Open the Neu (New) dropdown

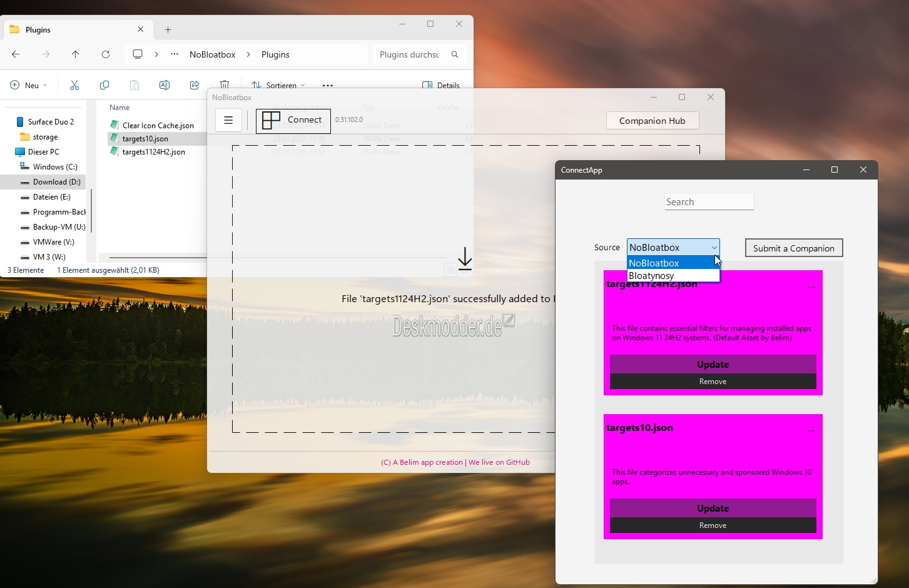pos(29,85)
